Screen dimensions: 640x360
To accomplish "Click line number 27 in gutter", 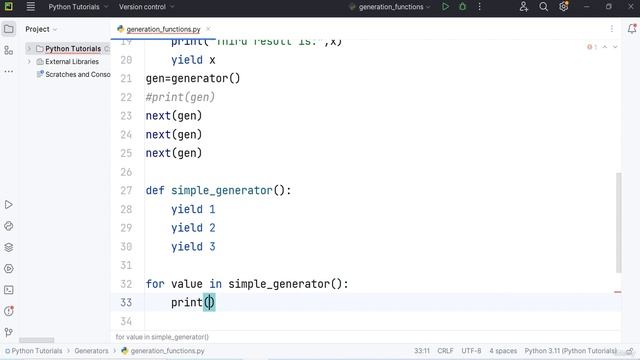I will tap(126, 191).
